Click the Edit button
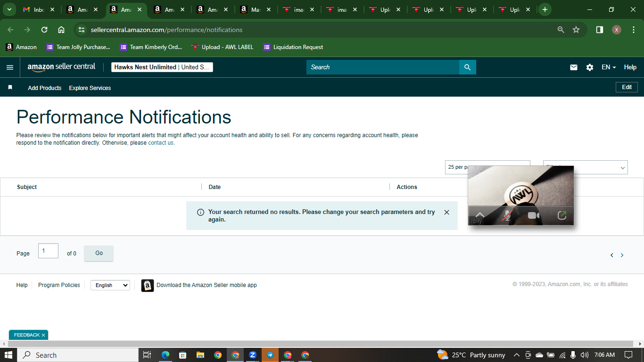 (x=627, y=87)
